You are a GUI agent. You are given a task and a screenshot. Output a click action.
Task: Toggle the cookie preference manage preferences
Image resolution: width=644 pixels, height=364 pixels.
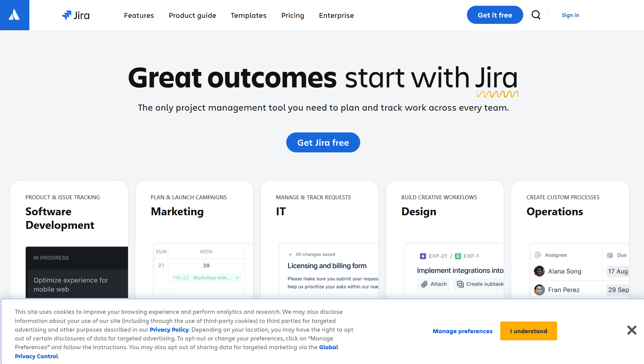point(462,331)
